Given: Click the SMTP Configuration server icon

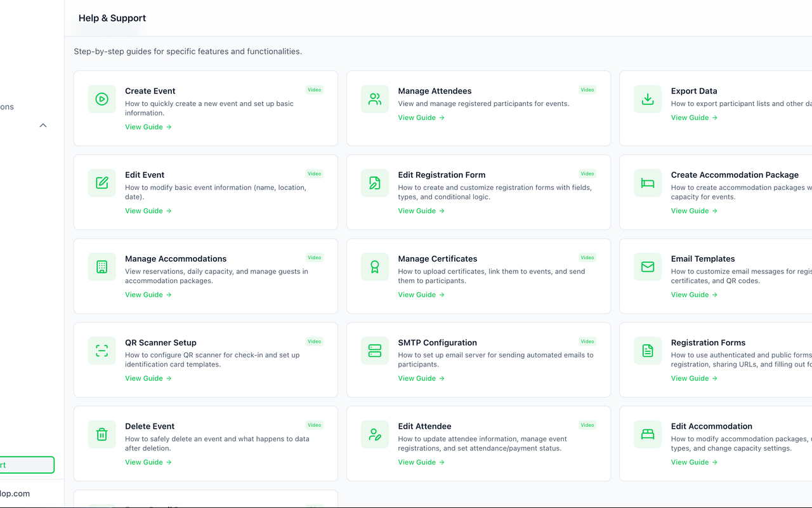Looking at the screenshot, I should click(x=374, y=351).
